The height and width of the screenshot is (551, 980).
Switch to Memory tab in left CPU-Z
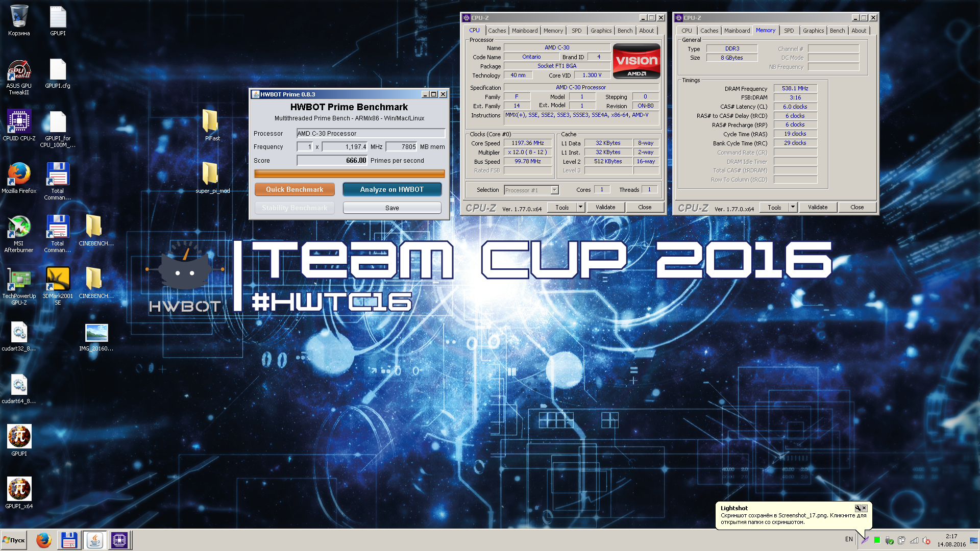pyautogui.click(x=553, y=31)
